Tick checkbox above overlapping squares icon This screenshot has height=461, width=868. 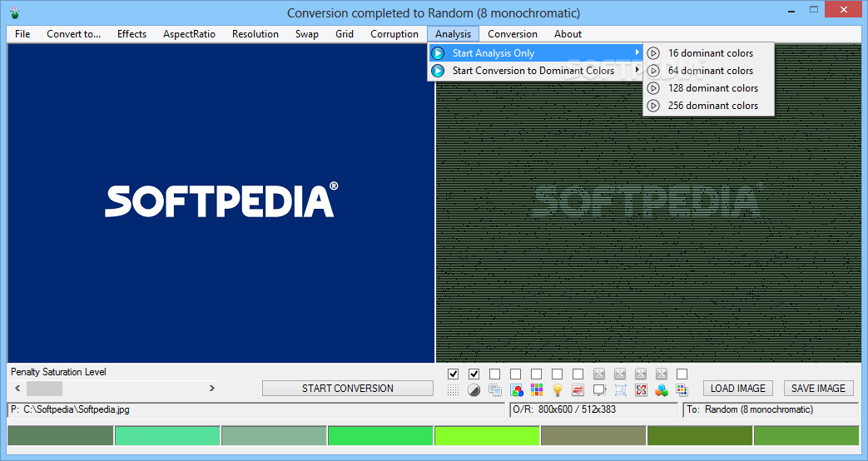tap(495, 374)
